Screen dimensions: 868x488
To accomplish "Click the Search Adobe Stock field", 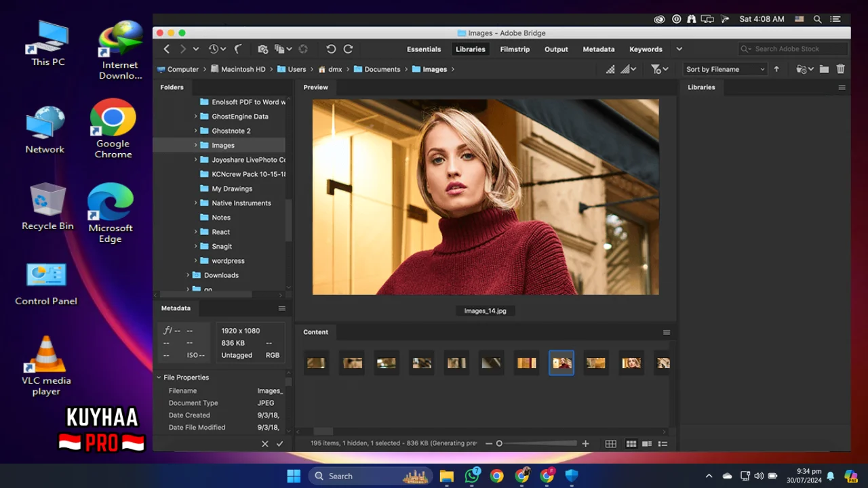I will pyautogui.click(x=793, y=49).
